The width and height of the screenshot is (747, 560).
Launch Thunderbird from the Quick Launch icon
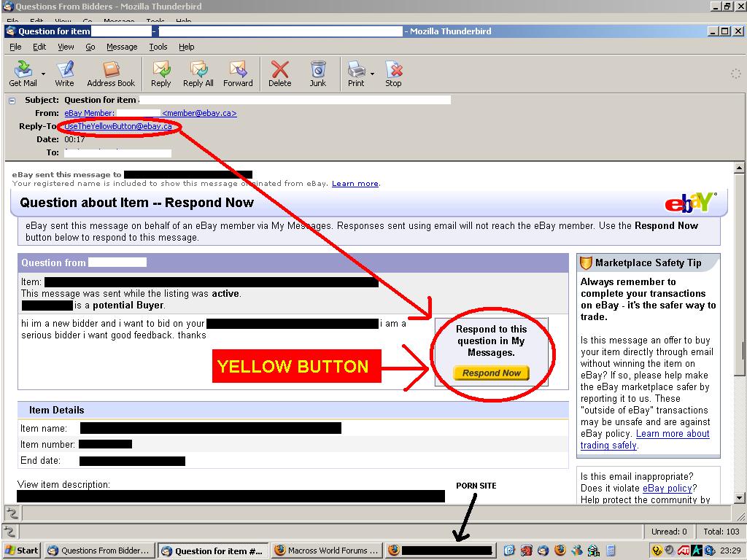point(543,551)
